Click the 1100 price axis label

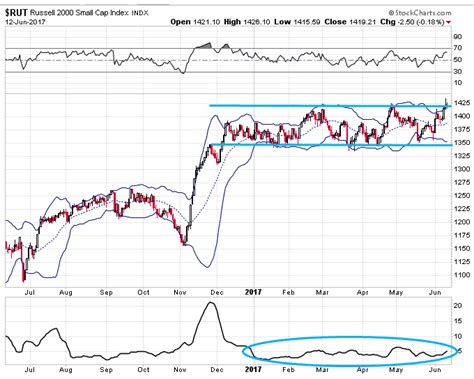click(x=462, y=275)
